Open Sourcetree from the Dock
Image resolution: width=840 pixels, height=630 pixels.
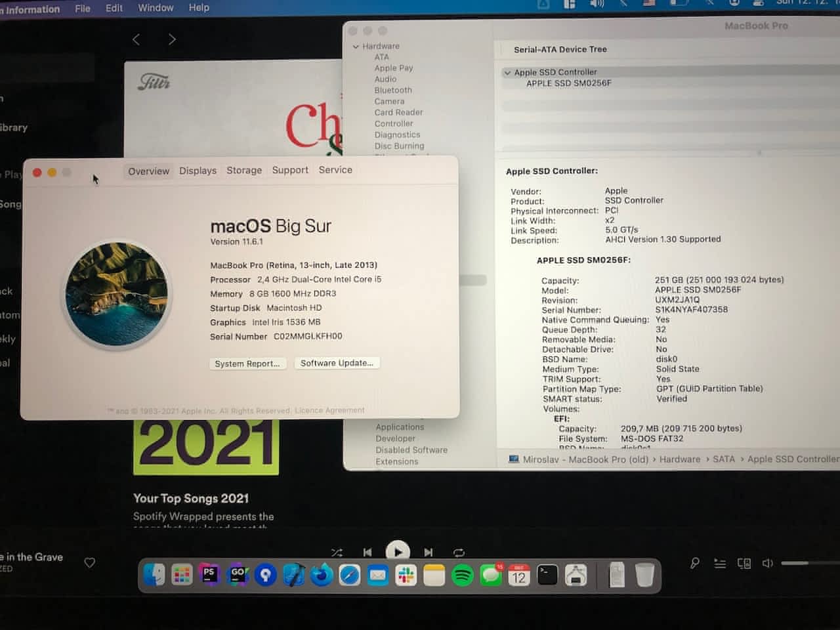point(266,576)
